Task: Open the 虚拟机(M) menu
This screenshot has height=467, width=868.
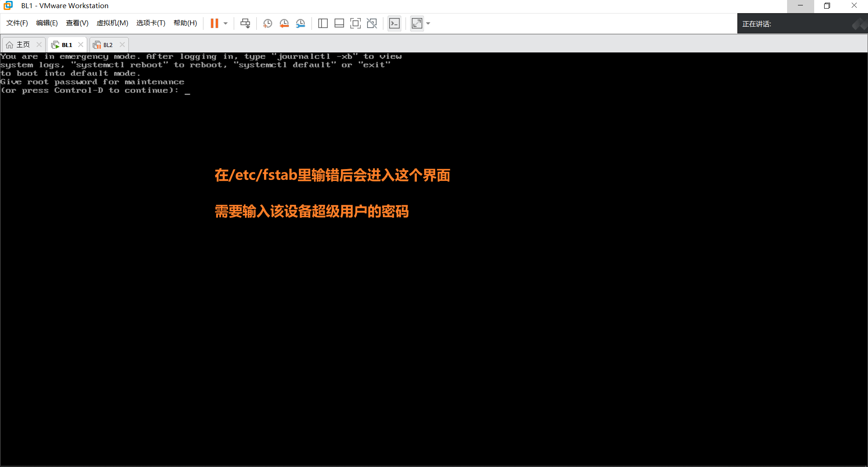Action: pyautogui.click(x=112, y=23)
